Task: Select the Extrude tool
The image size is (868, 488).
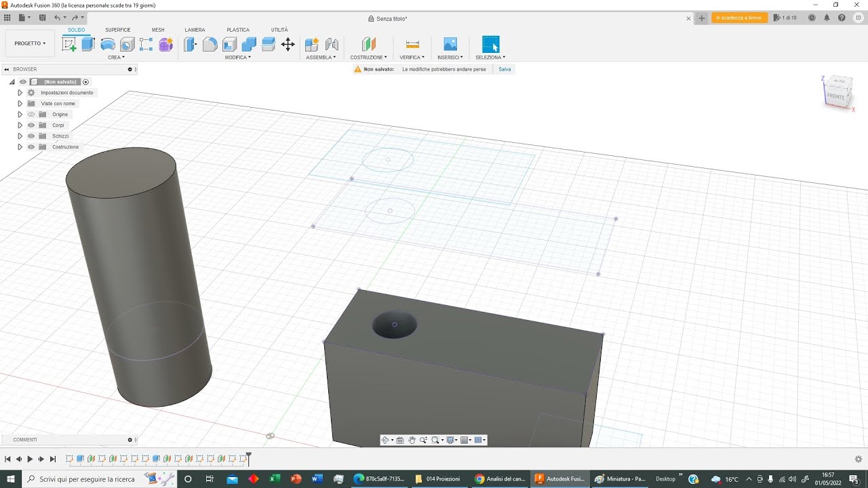Action: click(x=88, y=45)
